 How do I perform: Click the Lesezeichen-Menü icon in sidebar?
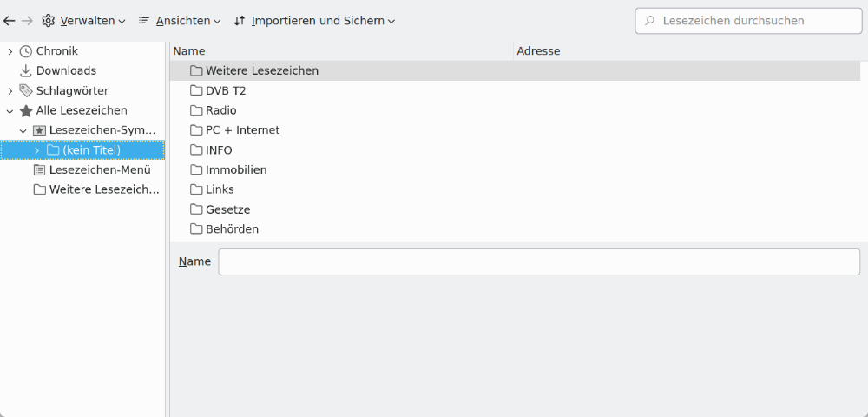coord(39,170)
